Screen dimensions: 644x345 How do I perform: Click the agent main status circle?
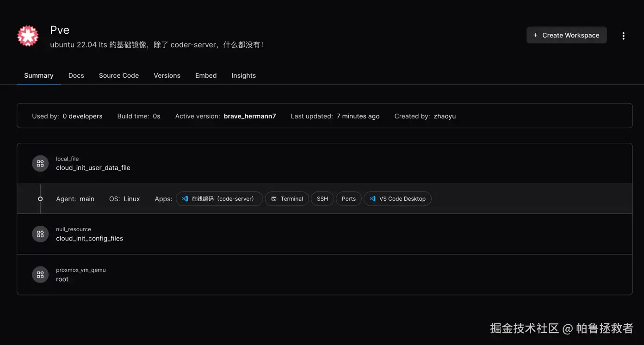click(40, 199)
